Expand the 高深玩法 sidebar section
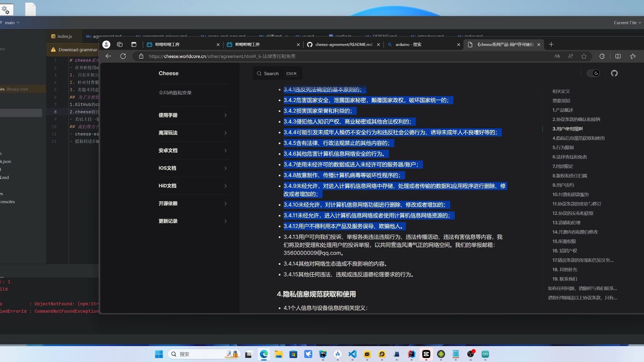The image size is (644, 362). tap(193, 133)
